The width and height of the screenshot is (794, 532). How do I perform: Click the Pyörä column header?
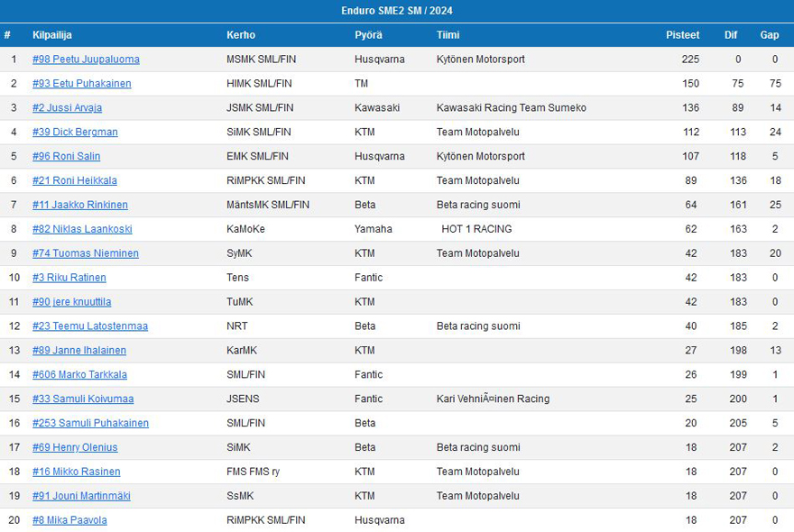point(369,35)
